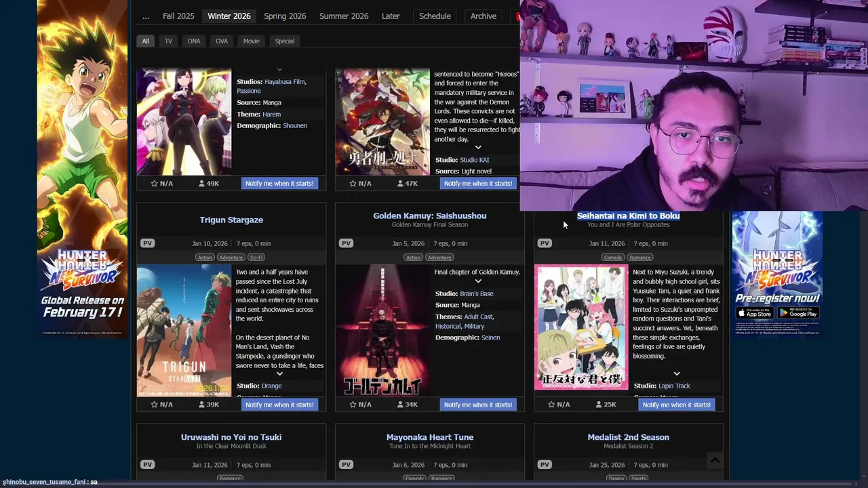Click the Sci-Fi genre tag
This screenshot has width=868, height=488.
(x=256, y=258)
